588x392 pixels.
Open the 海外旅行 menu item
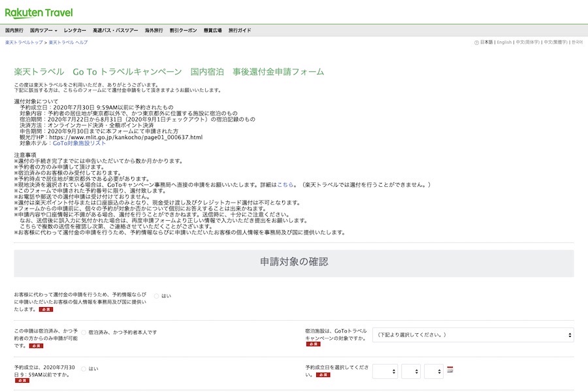[154, 31]
